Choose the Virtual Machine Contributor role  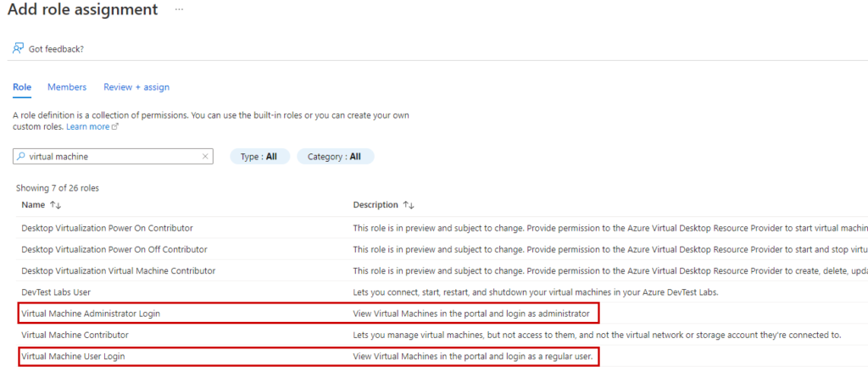pyautogui.click(x=75, y=335)
